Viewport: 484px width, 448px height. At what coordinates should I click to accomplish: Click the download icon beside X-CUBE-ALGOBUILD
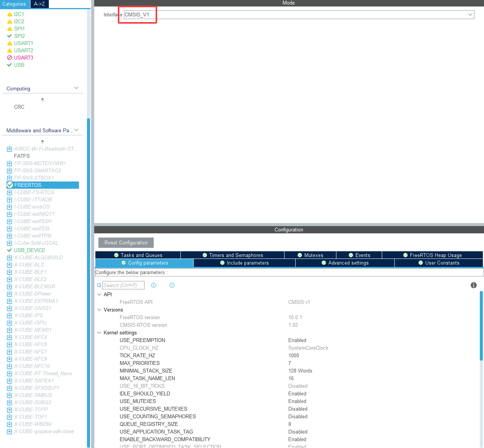[10, 257]
